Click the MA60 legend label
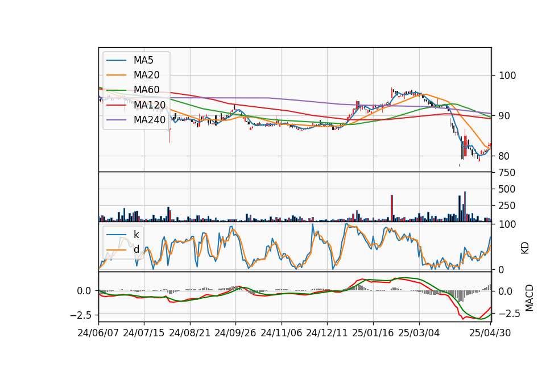546x392 pixels. click(x=146, y=90)
